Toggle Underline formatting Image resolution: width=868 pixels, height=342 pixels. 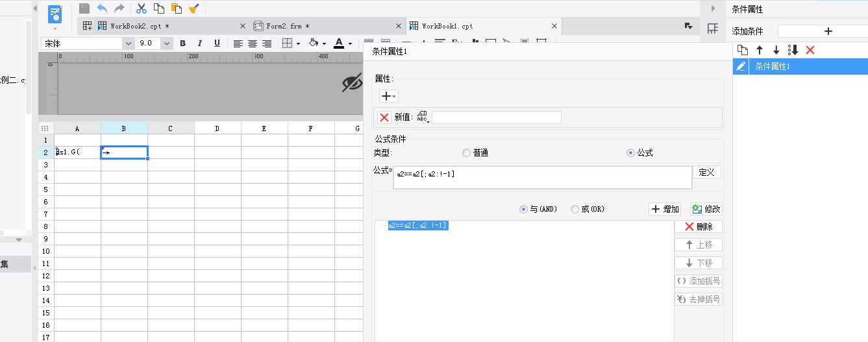coord(217,43)
